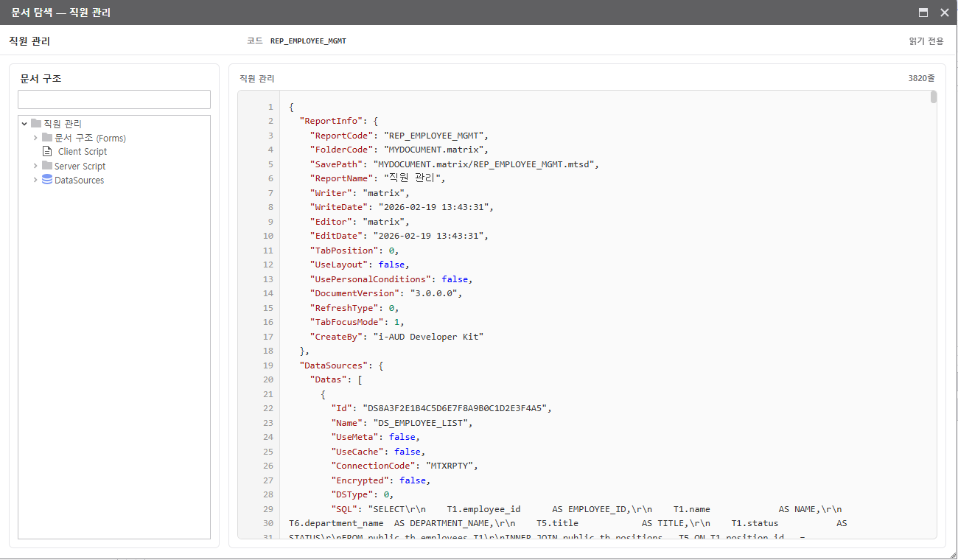Viewport: 958px width, 560px height.
Task: Click the "TabFocusMode" line in code
Action: click(357, 322)
